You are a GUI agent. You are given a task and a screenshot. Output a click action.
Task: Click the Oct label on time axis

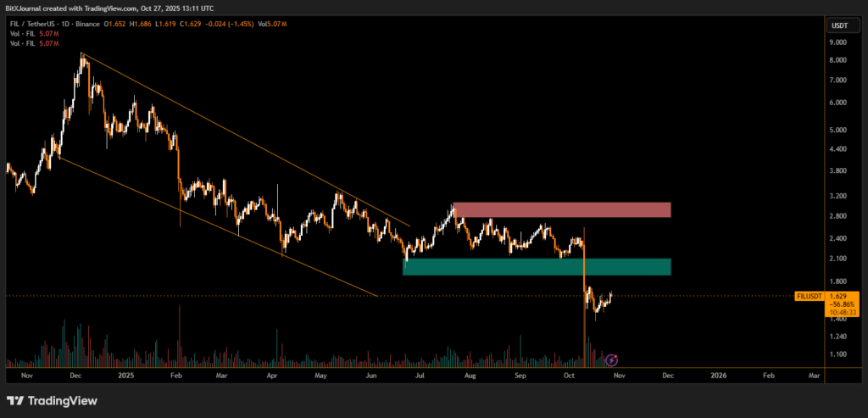tap(569, 374)
